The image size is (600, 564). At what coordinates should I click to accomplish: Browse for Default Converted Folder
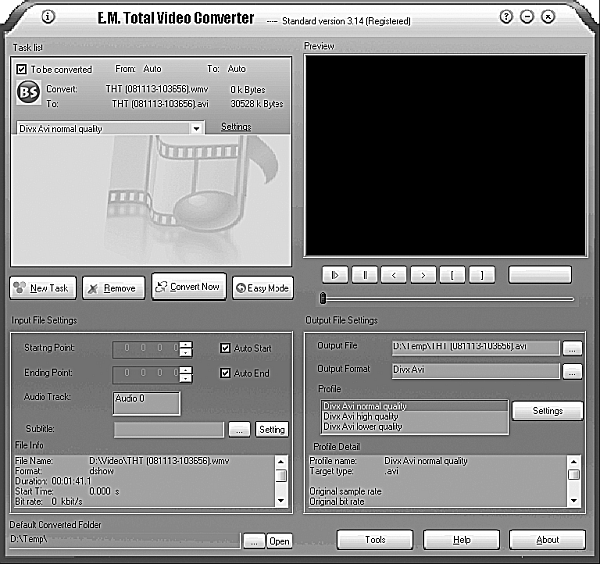[x=254, y=541]
